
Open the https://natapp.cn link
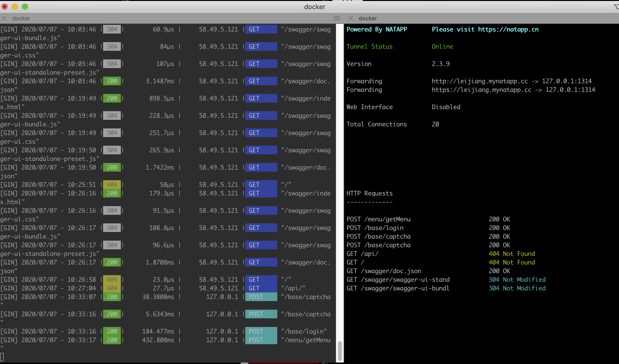tap(508, 29)
